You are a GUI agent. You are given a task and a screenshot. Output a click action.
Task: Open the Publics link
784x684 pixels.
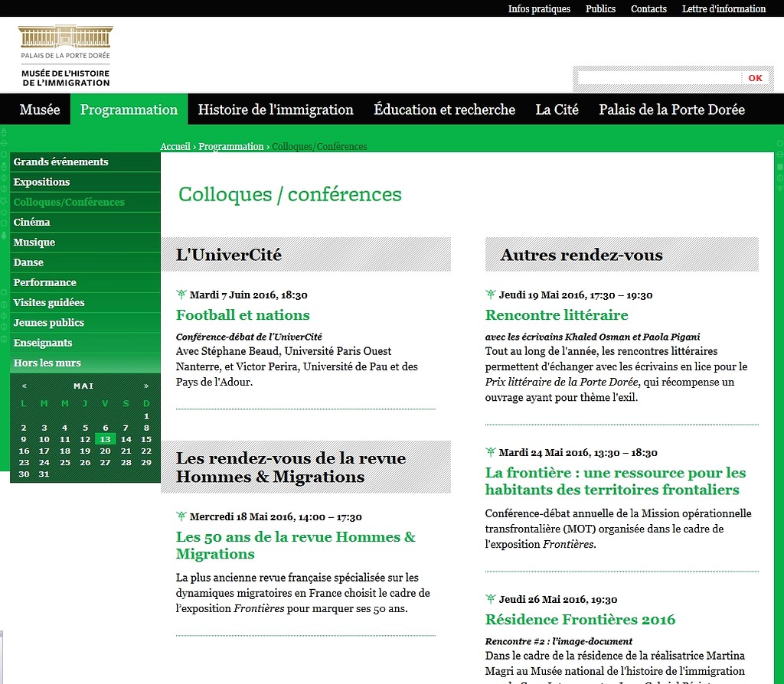click(x=600, y=8)
